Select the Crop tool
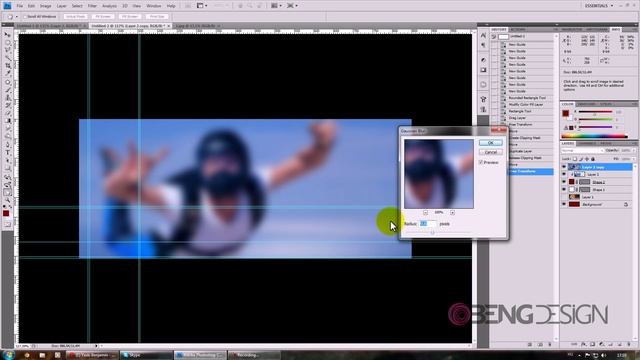640x360 pixels. (x=7, y=65)
